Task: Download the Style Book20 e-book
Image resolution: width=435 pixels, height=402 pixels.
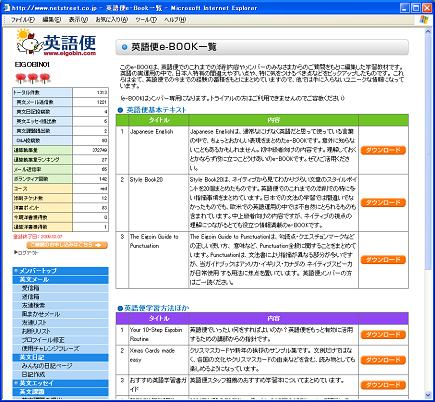Action: pos(383,202)
